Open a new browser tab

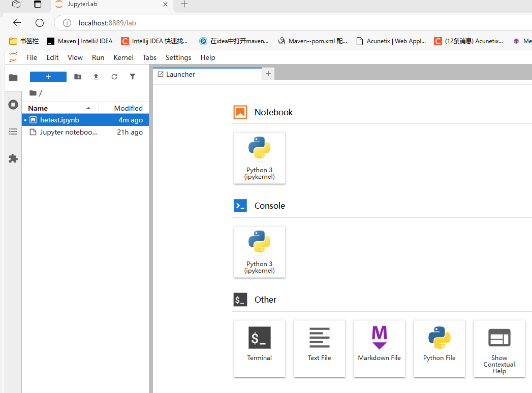click(x=184, y=4)
